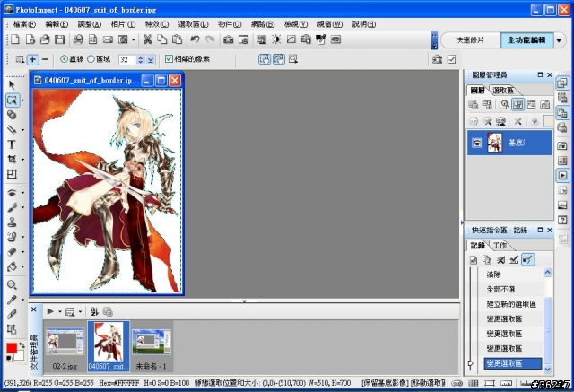Select the Stamp clone tool
This screenshot has width=574, height=392.
click(12, 222)
